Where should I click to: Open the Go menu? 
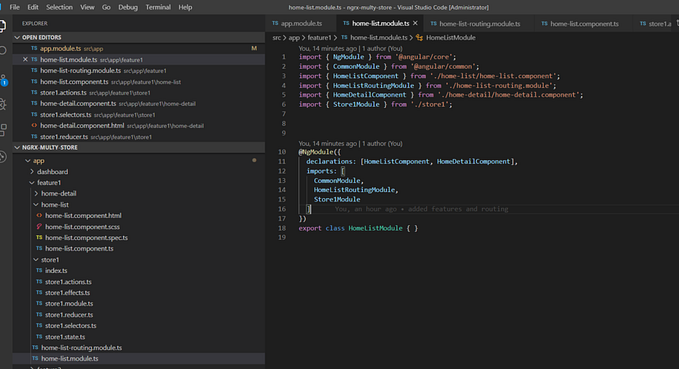[106, 7]
